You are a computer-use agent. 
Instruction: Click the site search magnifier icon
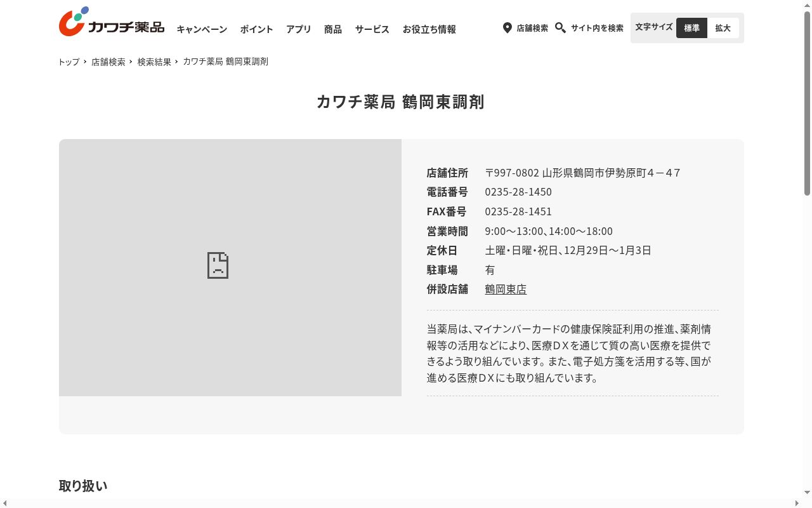tap(560, 28)
